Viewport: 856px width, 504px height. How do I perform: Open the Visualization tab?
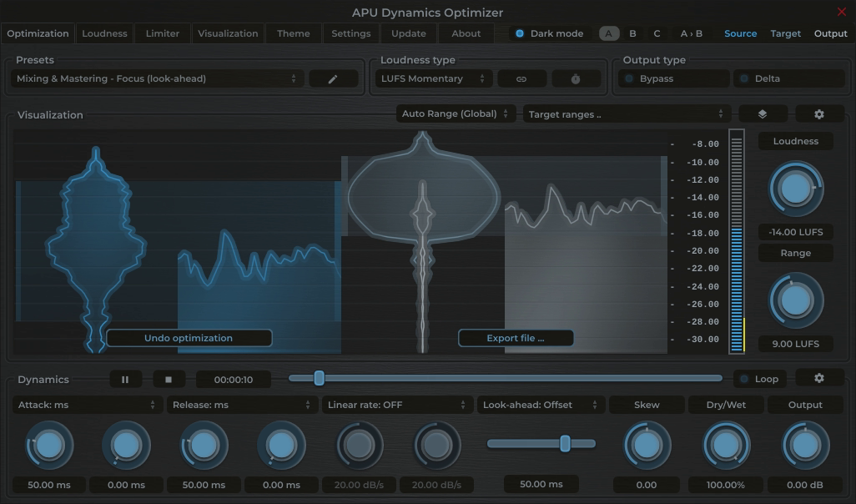228,33
